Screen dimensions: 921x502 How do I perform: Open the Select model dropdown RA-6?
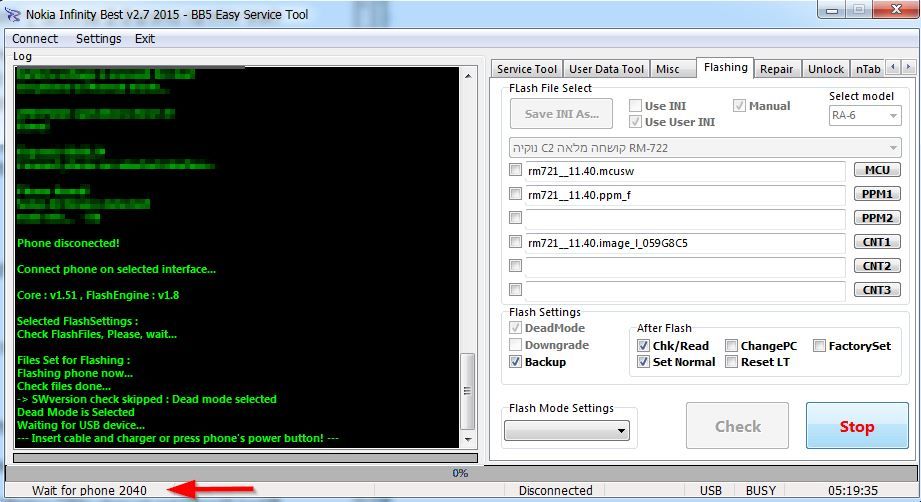865,116
